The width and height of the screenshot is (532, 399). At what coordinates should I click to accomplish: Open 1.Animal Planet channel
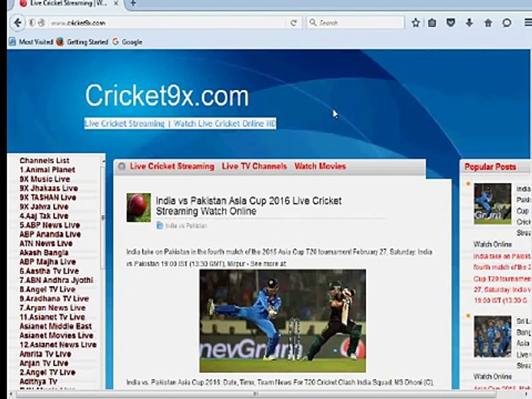[x=47, y=170]
